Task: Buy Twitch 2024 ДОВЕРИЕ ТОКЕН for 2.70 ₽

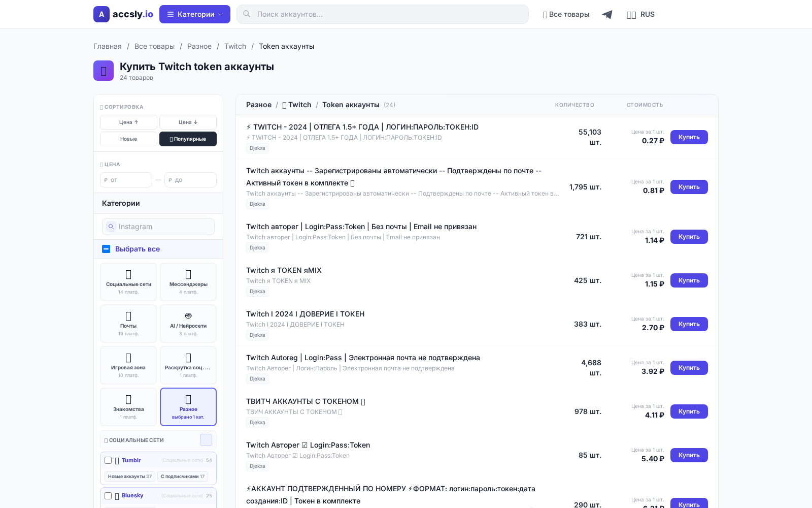Action: coord(689,324)
